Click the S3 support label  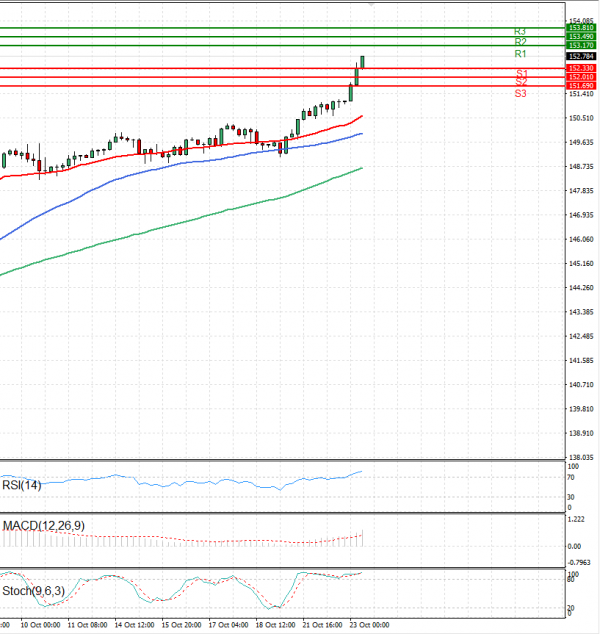[521, 93]
